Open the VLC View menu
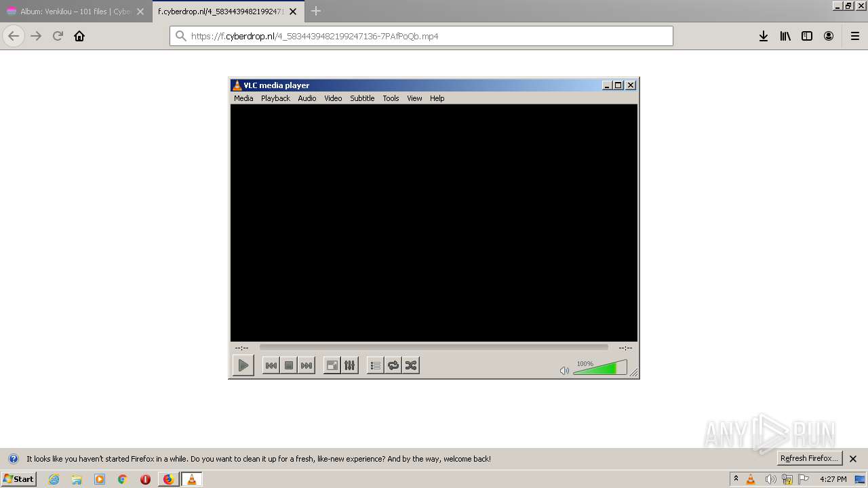868x488 pixels. pos(414,98)
